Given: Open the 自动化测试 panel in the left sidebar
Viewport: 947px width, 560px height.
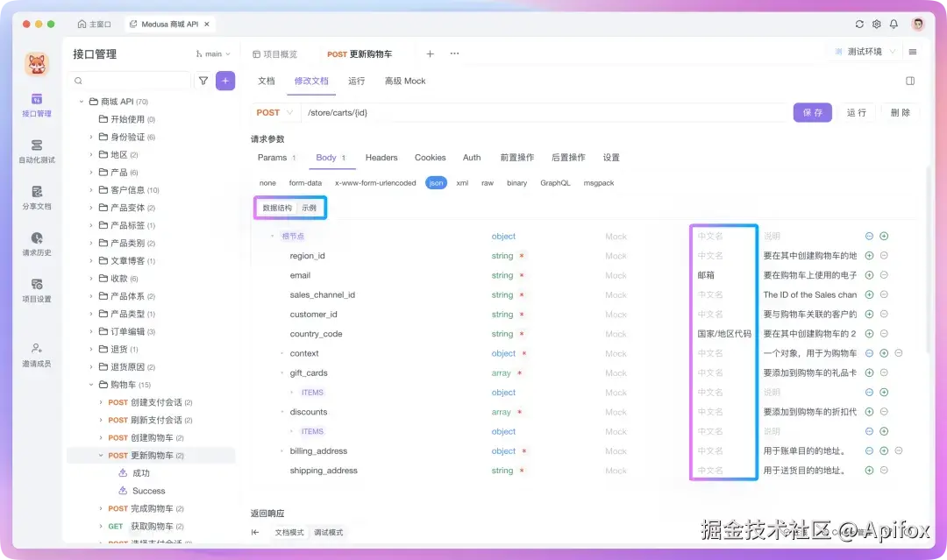Looking at the screenshot, I should click(x=36, y=154).
